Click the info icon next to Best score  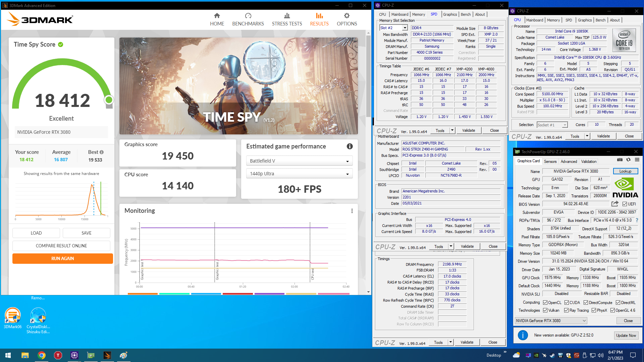point(102,152)
